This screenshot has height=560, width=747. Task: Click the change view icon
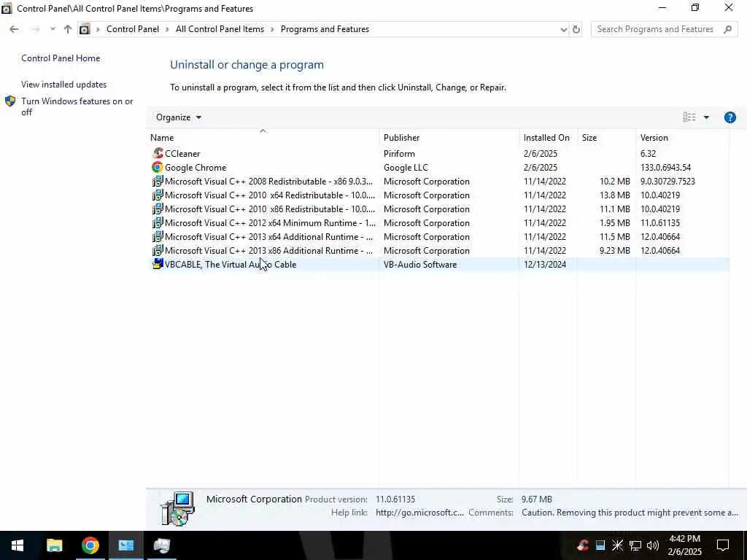(689, 117)
